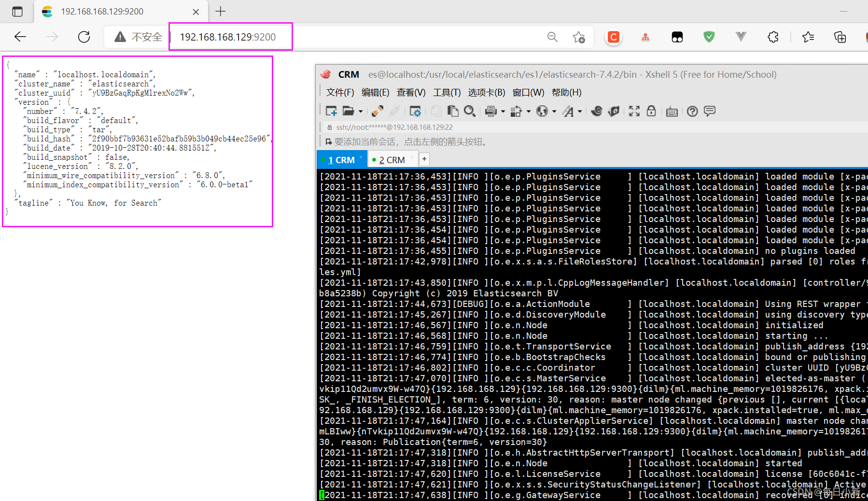
Task: Refresh the browser page
Action: (84, 37)
